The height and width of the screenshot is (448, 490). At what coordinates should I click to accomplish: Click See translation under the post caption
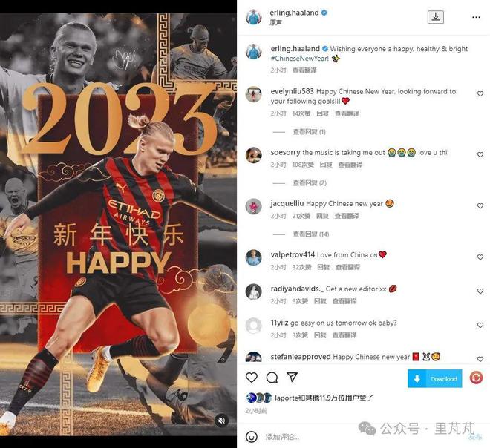tap(304, 70)
